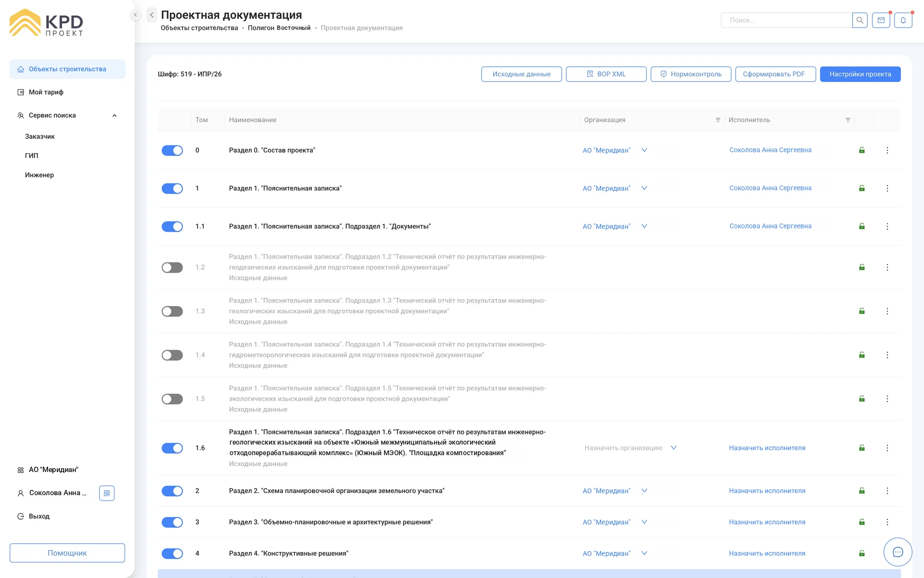Click the Исходные данные button
The width and height of the screenshot is (924, 578).
tap(522, 74)
